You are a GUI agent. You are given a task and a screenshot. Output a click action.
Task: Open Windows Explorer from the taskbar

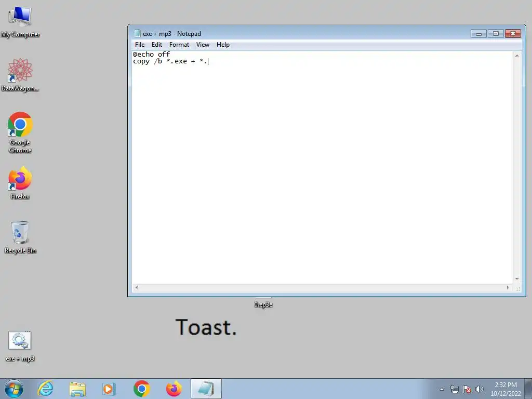(77, 389)
